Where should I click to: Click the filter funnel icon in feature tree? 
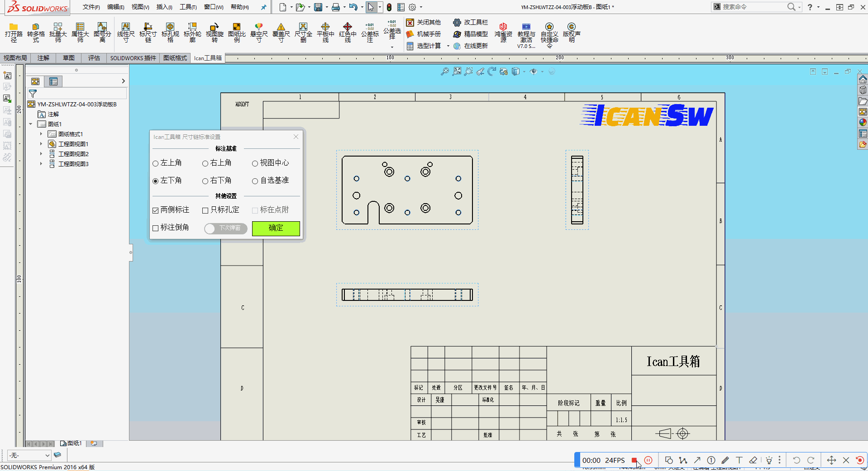(33, 94)
